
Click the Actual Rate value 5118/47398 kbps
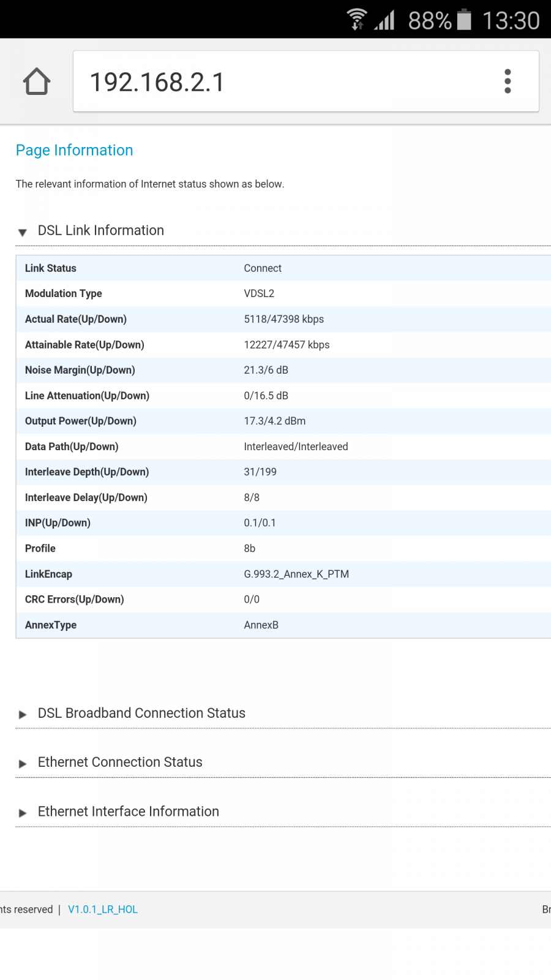click(x=283, y=319)
